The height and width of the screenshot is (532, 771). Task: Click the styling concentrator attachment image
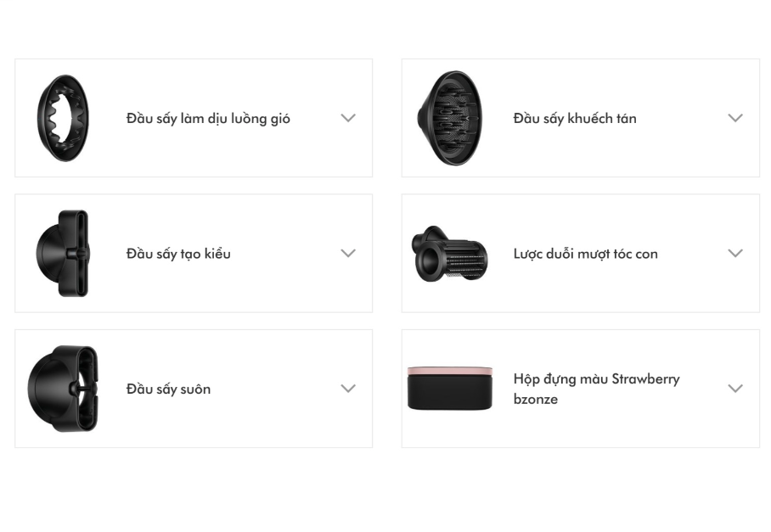tap(62, 253)
